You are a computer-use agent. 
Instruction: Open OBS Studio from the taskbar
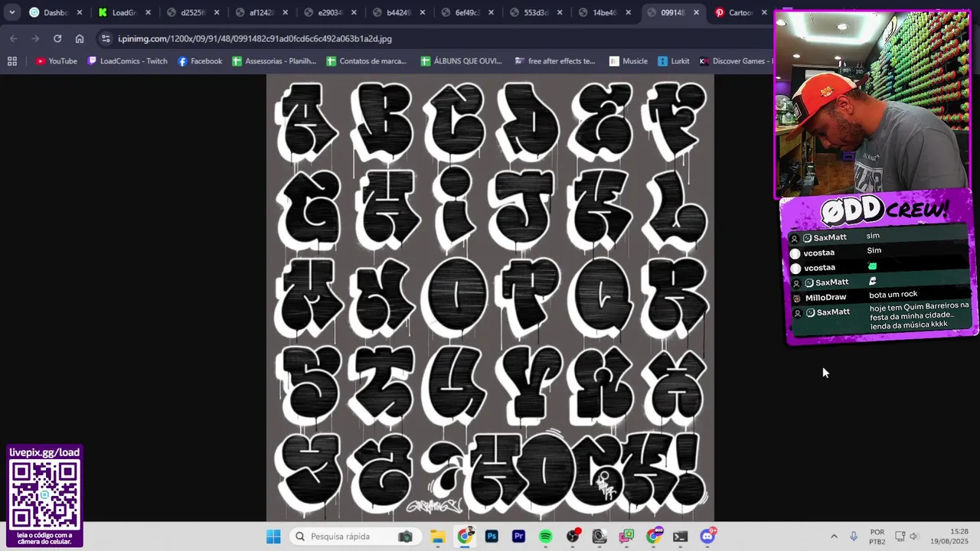pyautogui.click(x=573, y=536)
